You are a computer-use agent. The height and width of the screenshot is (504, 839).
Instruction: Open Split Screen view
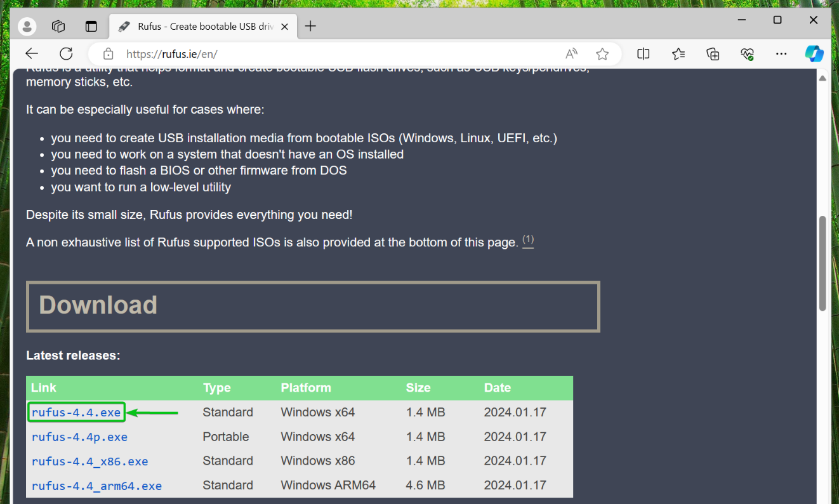point(643,54)
